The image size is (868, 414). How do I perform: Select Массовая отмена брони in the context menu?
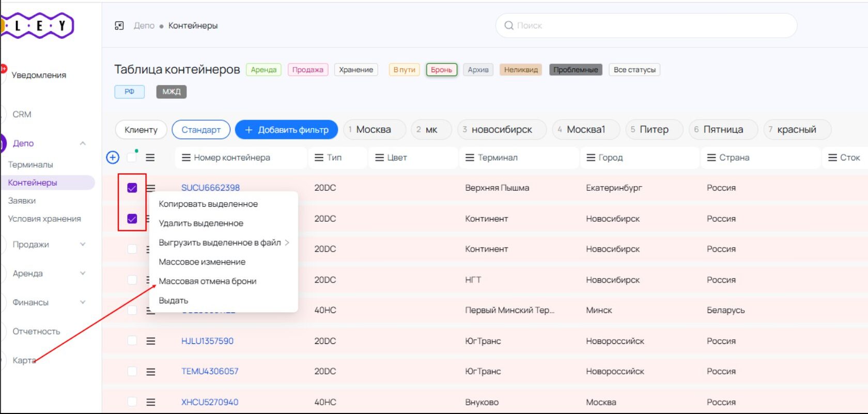pyautogui.click(x=224, y=281)
